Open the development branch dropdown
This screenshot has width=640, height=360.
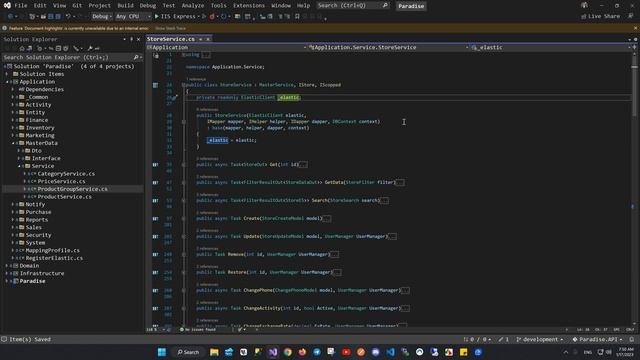click(540, 339)
